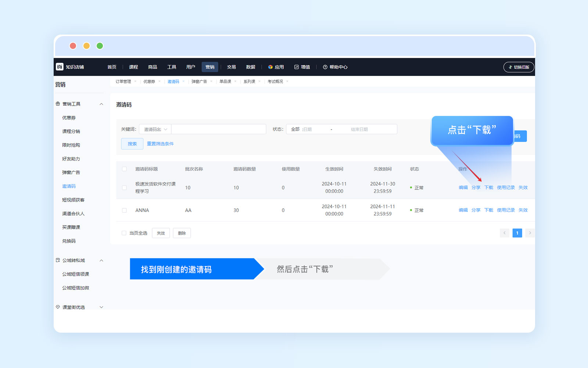Open 课程分销 in the sidebar

(71, 131)
